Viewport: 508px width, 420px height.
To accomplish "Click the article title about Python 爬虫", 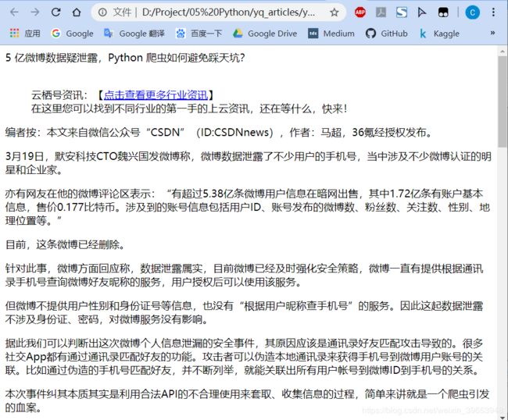I will 125,58.
